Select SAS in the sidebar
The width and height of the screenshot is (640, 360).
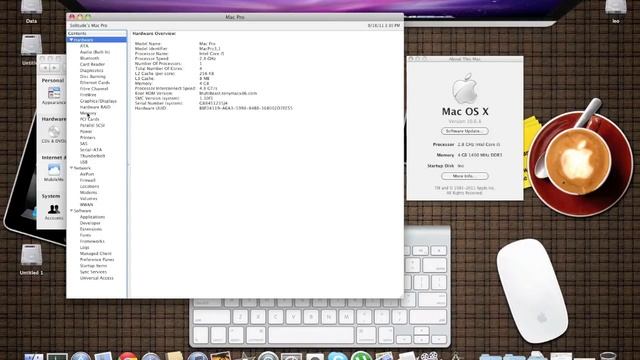(84, 144)
